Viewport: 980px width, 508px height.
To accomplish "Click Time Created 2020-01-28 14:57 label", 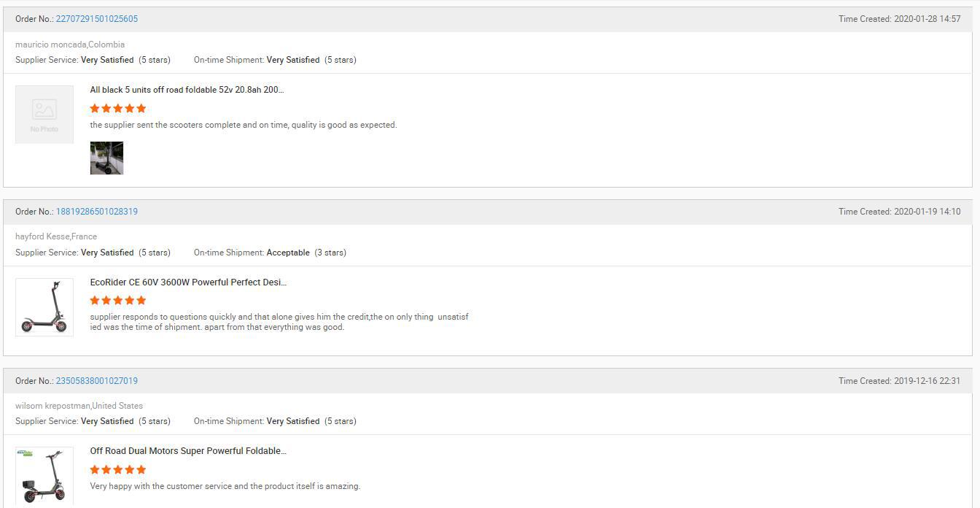I will tap(899, 19).
